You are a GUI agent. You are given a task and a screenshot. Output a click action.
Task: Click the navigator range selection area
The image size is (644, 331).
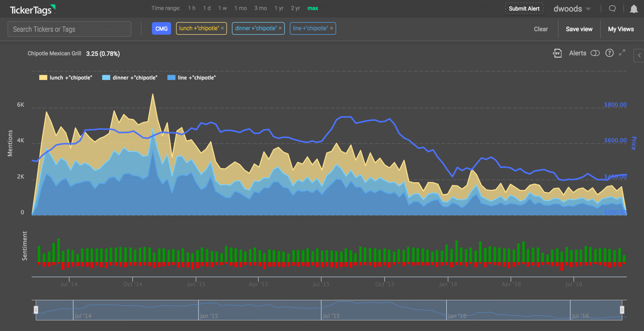coord(329,310)
